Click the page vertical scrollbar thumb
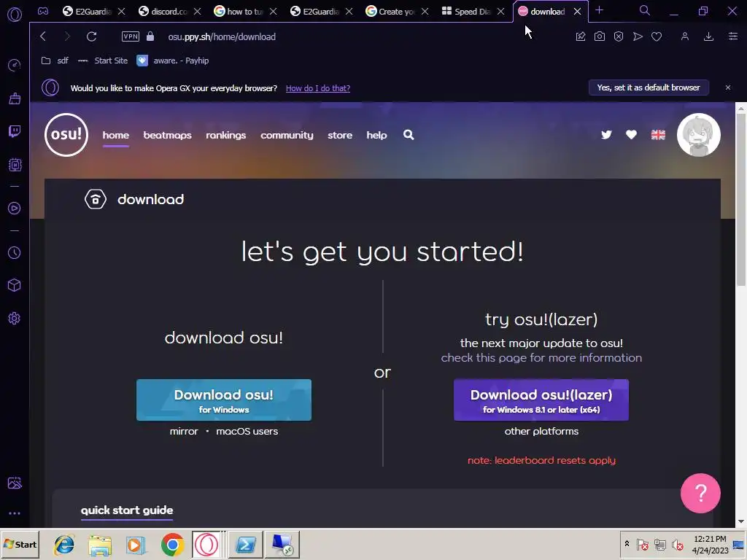Viewport: 747px width, 560px height. 741,200
